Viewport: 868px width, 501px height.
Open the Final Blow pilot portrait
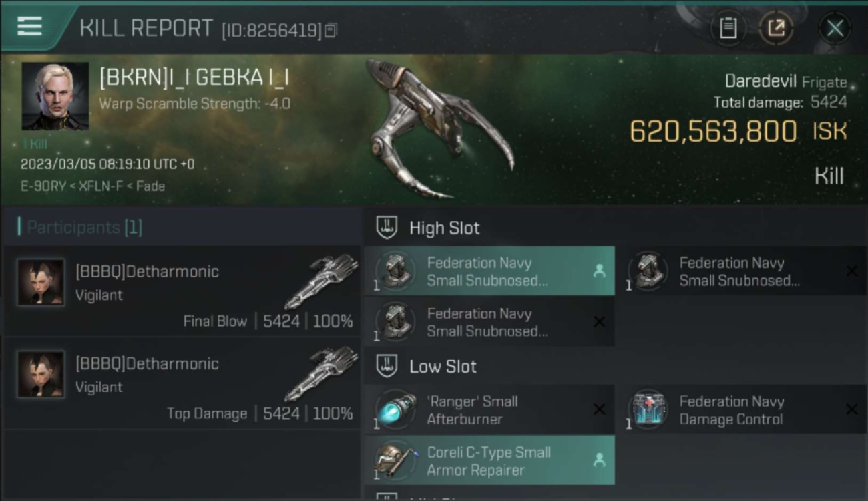(x=41, y=283)
